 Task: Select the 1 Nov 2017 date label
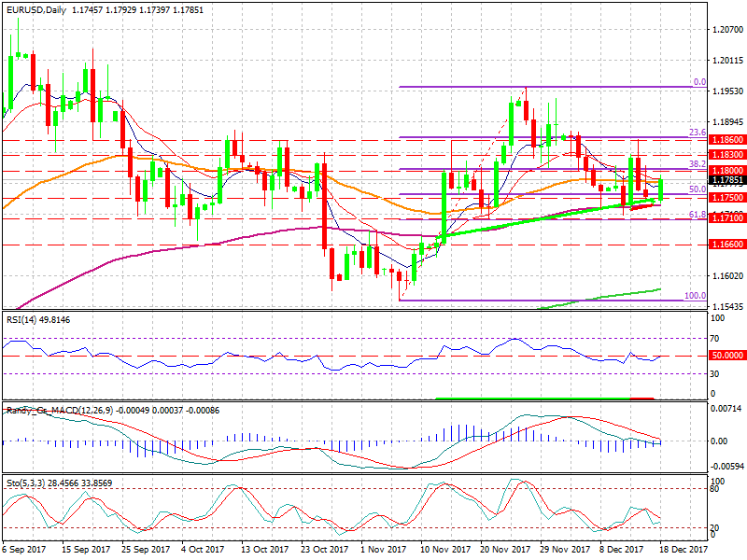[x=384, y=549]
